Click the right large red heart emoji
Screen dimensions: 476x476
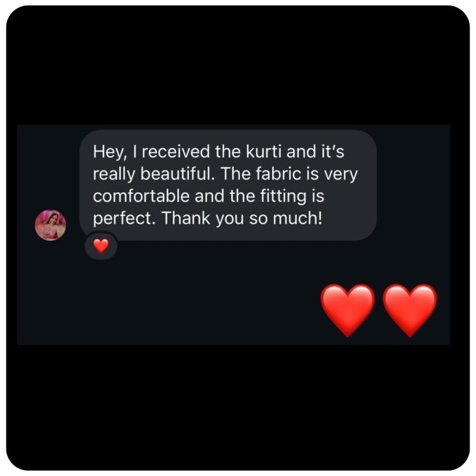coord(410,310)
